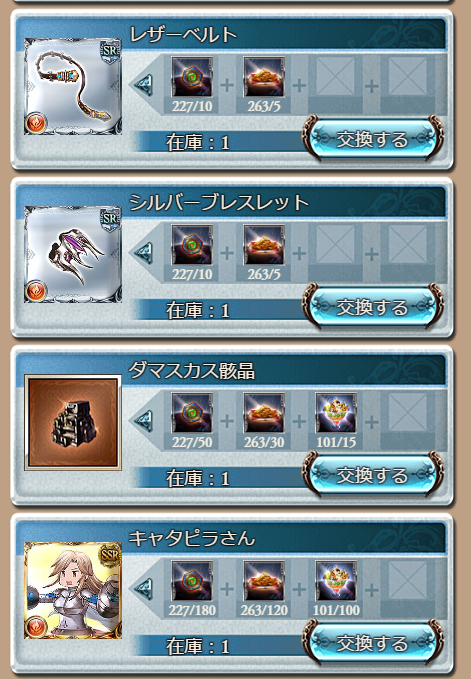Tap the 227/10 medal material in レザーベルト row
Screen dimensions: 471x679
192,77
